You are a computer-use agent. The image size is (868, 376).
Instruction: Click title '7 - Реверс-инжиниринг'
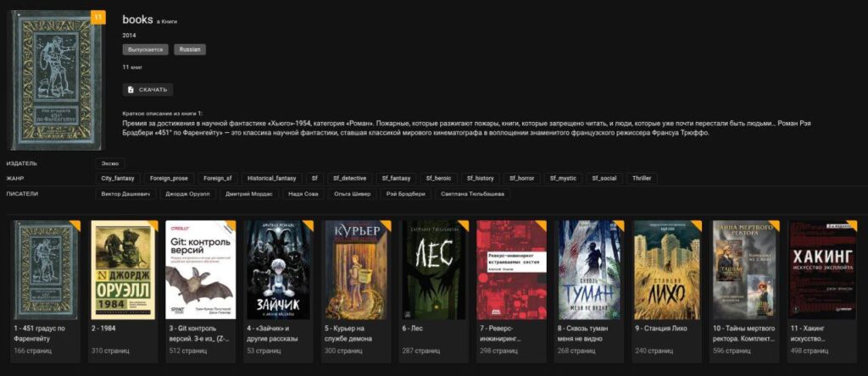[x=502, y=334]
